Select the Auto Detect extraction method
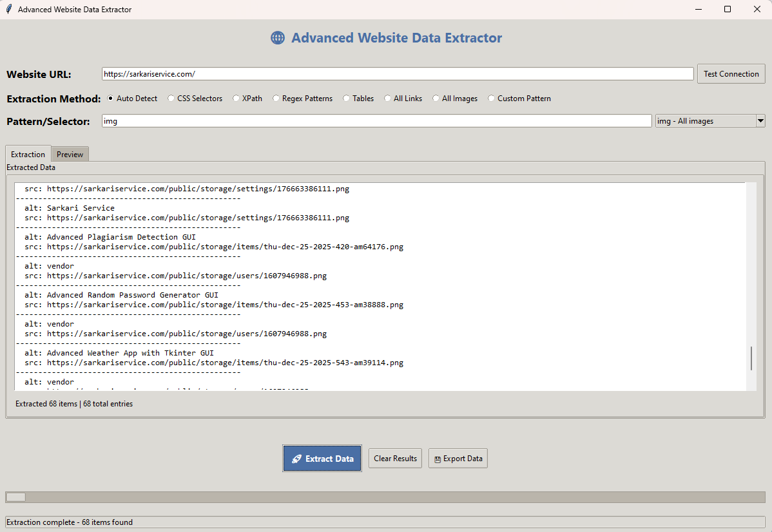 111,99
